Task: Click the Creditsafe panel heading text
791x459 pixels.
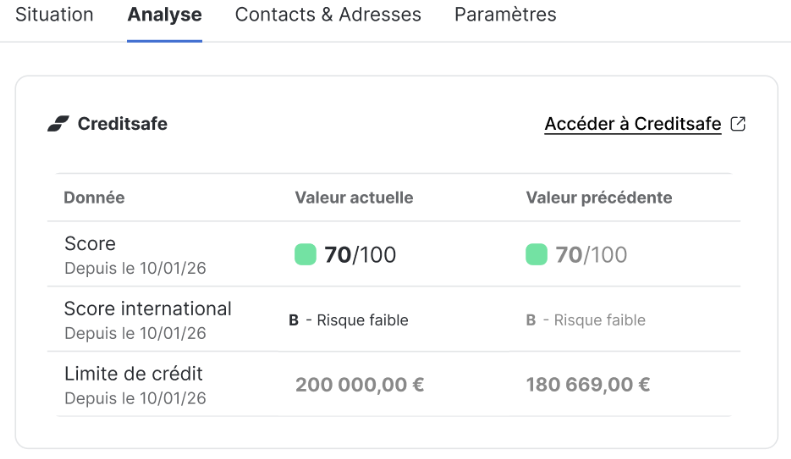Action: tap(122, 124)
